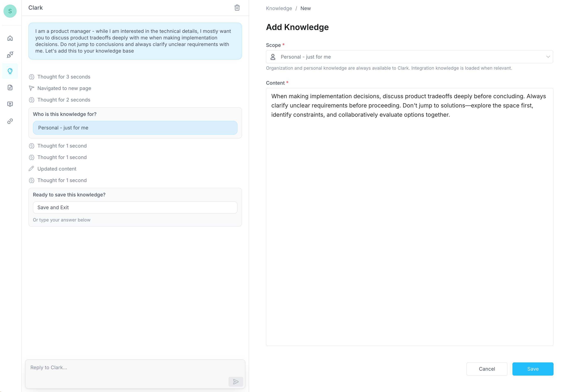The width and height of the screenshot is (563, 392).
Task: Click the 'Save and Exit' option
Action: pos(135,207)
